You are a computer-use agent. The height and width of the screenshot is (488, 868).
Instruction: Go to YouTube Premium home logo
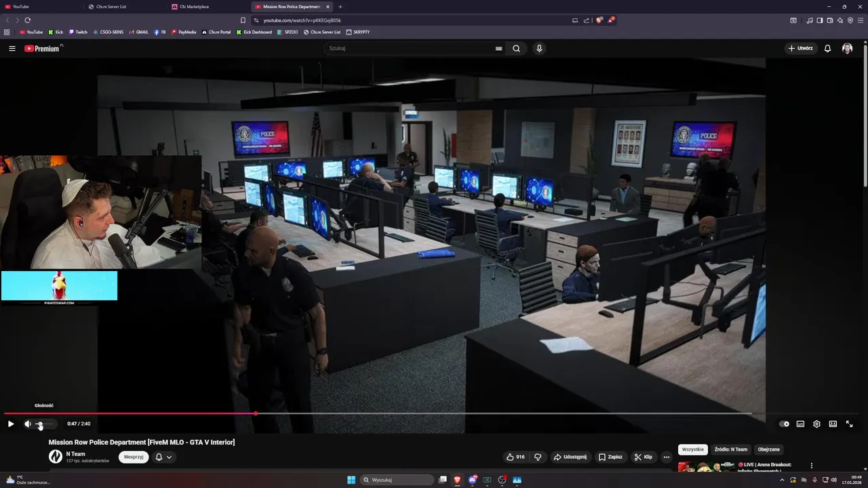tap(42, 48)
